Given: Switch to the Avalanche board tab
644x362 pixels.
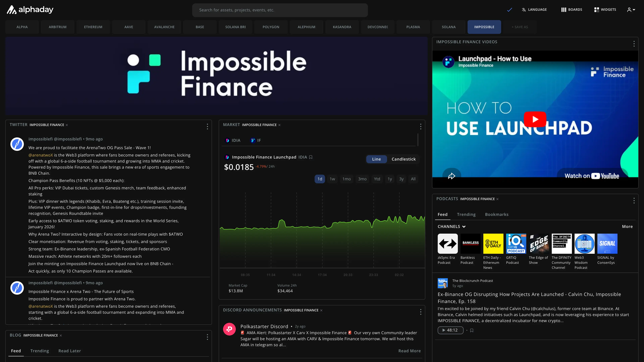Looking at the screenshot, I should [x=164, y=27].
